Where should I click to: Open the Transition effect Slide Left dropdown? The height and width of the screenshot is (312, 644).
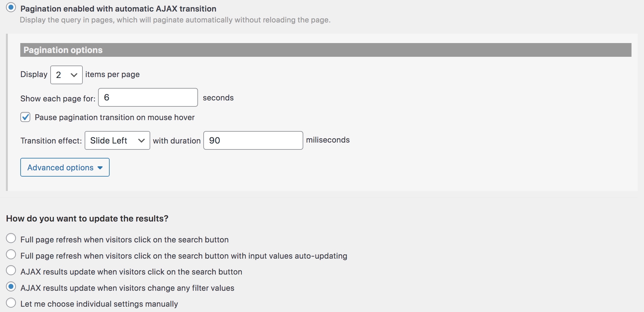click(x=117, y=140)
